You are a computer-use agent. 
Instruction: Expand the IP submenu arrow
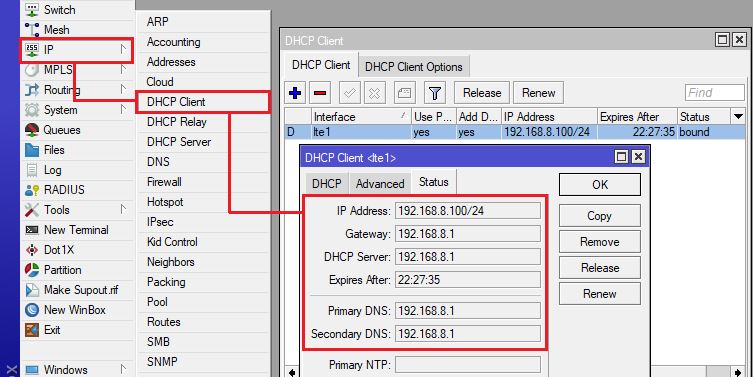click(x=124, y=49)
